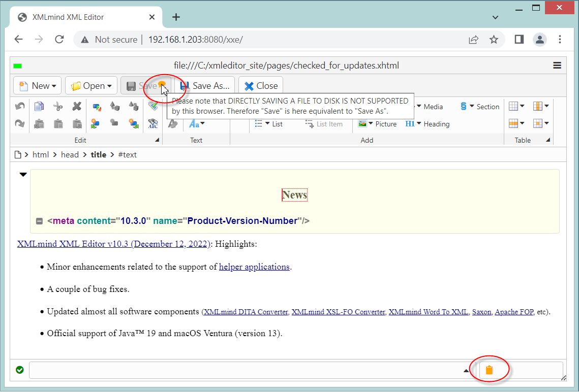Image resolution: width=579 pixels, height=392 pixels.
Task: Select #text in the node path bar
Action: [x=128, y=154]
